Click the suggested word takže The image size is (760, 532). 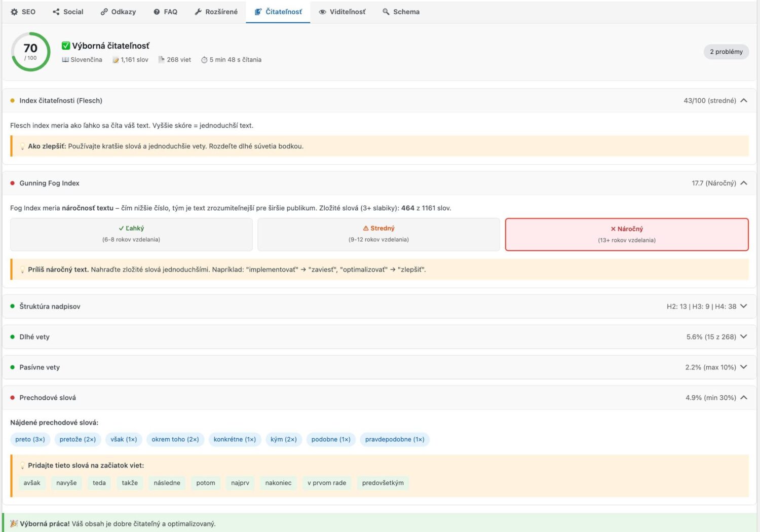(130, 483)
